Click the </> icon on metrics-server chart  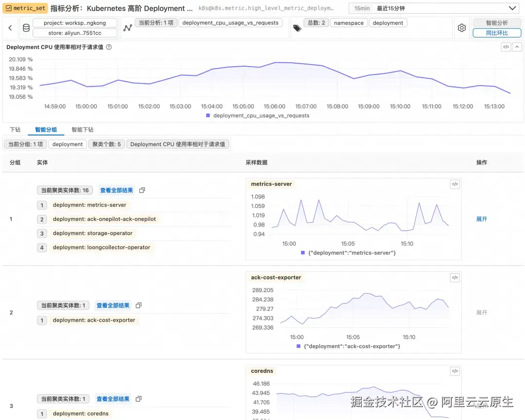point(455,184)
